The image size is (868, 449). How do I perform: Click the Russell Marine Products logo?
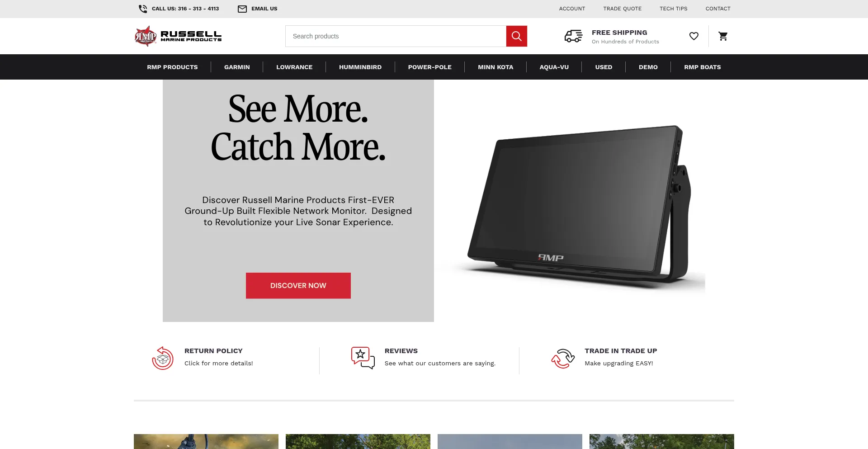click(178, 36)
